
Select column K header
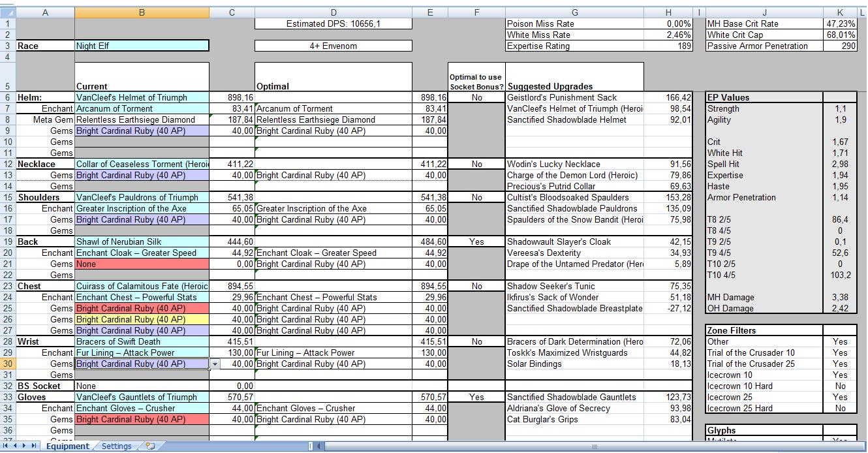click(841, 12)
